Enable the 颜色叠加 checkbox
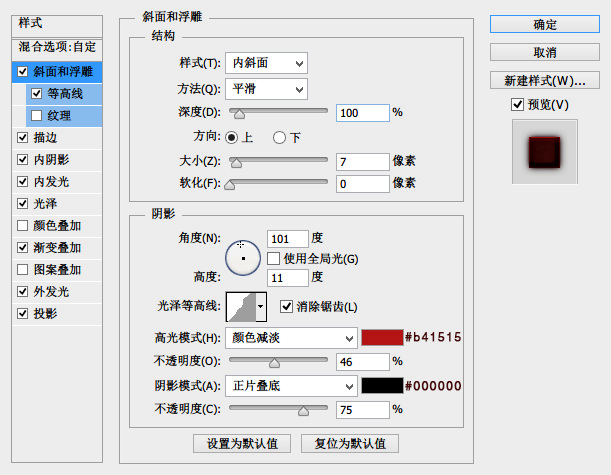The height and width of the screenshot is (475, 611). tap(23, 226)
